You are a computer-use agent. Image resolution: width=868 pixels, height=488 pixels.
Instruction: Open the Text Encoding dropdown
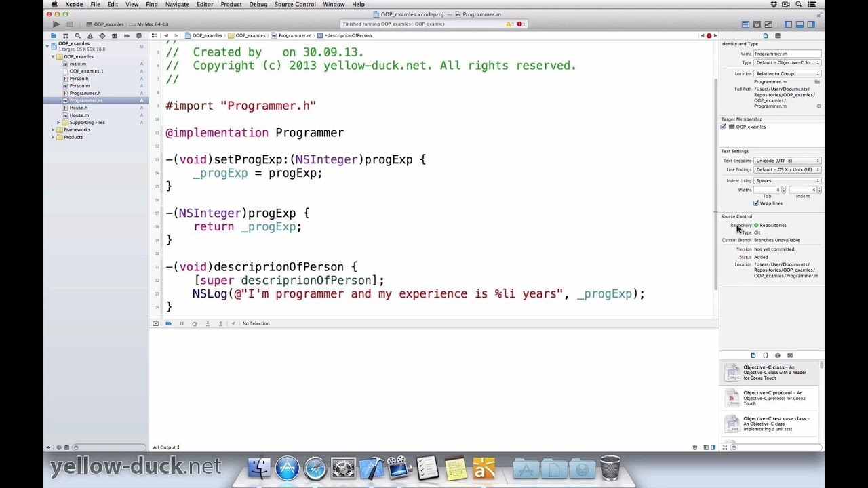(787, 161)
